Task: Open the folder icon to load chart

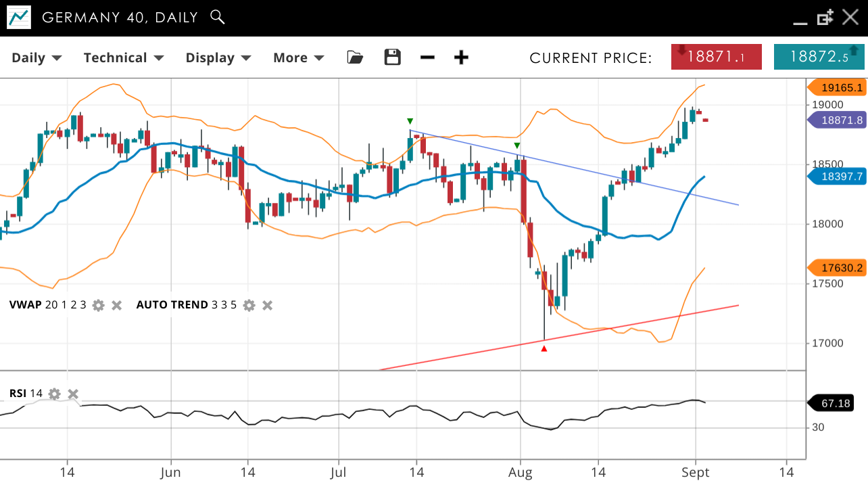Action: [355, 57]
